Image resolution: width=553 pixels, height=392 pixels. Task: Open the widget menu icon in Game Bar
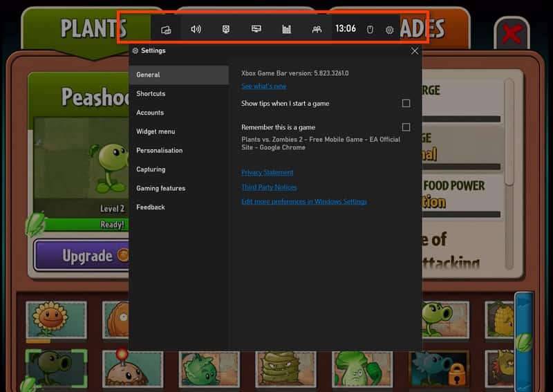pos(166,30)
